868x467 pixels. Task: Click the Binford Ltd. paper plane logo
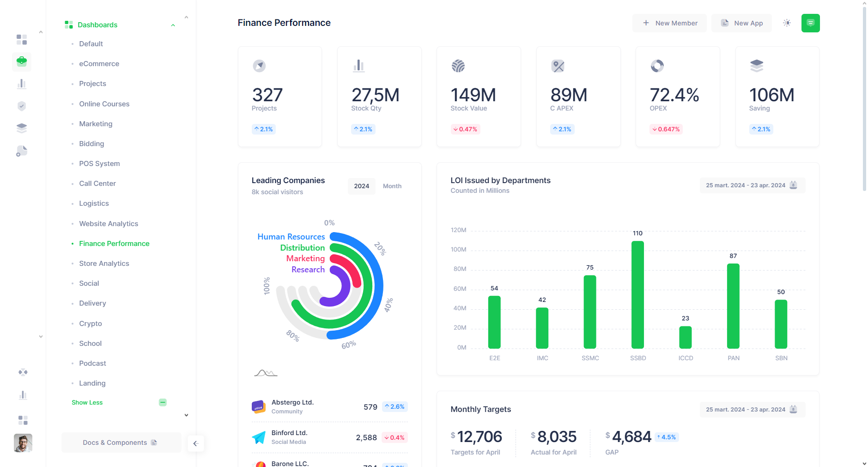(x=259, y=437)
